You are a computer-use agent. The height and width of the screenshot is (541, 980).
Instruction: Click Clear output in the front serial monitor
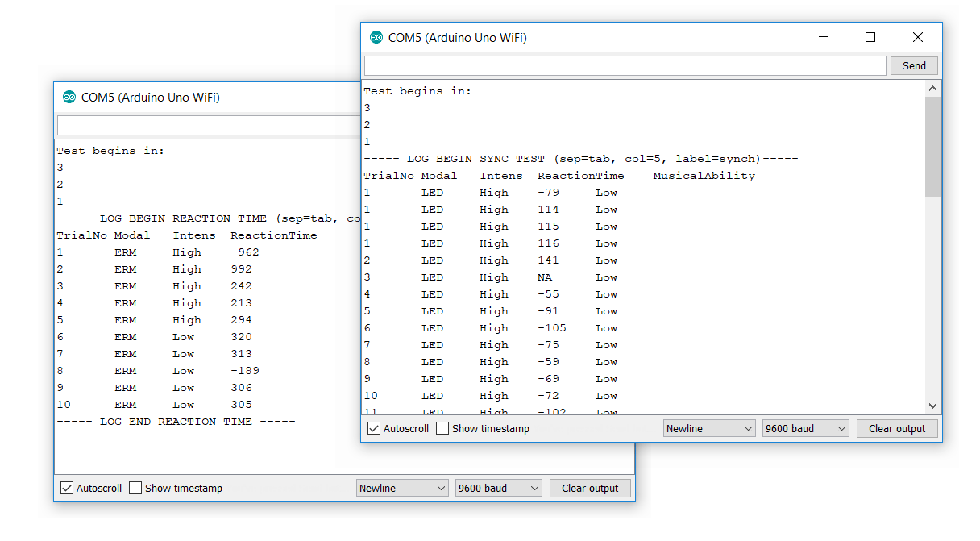point(897,428)
